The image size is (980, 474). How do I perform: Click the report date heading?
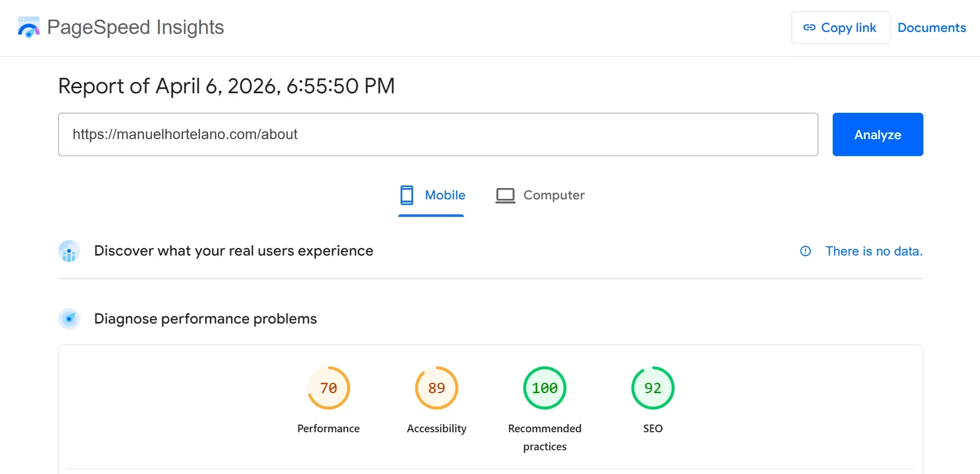coord(227,86)
